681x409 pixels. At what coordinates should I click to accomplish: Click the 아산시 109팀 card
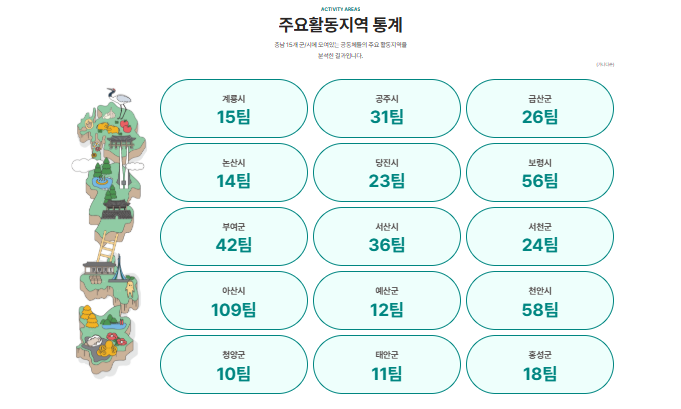pos(234,301)
